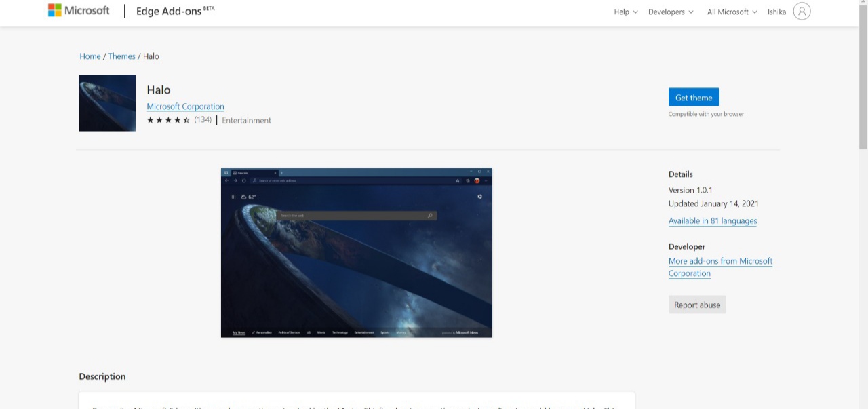Click the Report abuse button
868x409 pixels.
[697, 305]
